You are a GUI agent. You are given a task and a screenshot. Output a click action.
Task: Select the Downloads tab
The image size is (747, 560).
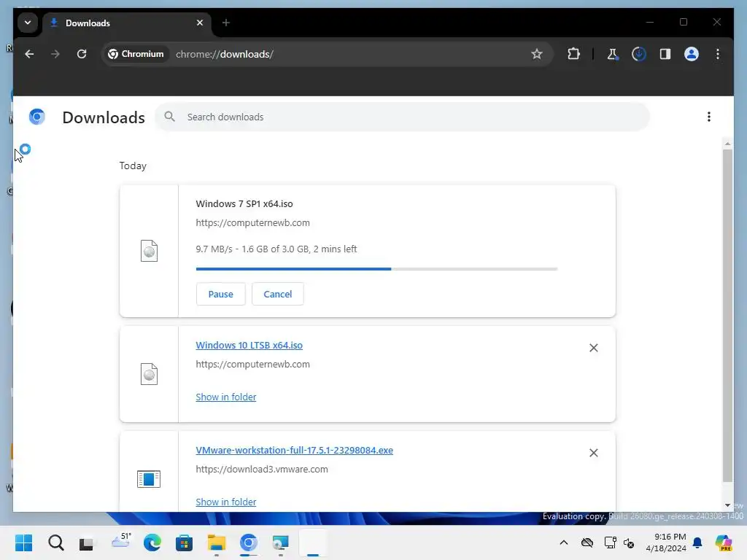tap(127, 23)
